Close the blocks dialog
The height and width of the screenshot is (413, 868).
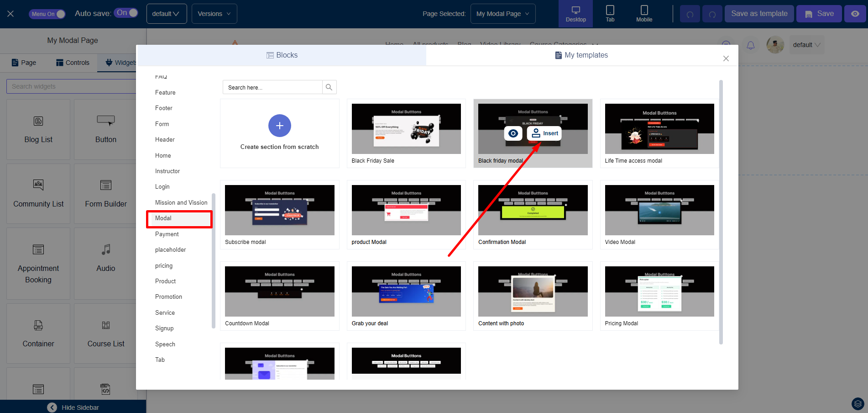(x=726, y=58)
